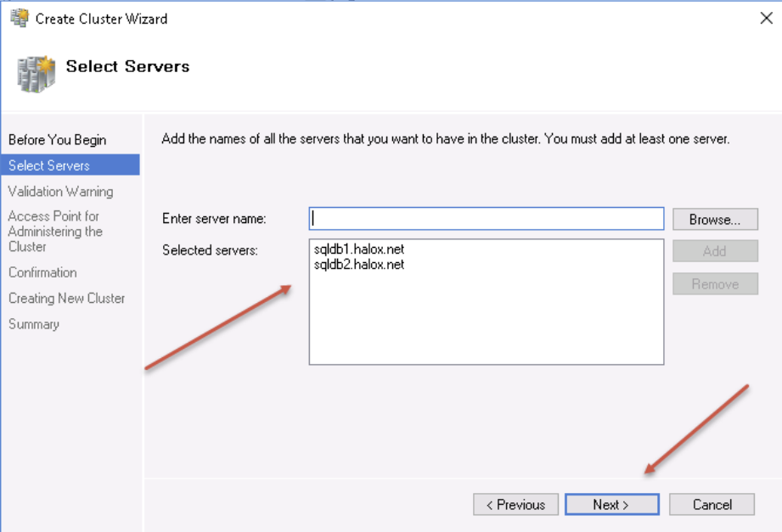Open the Creating New Cluster step
This screenshot has height=532, width=782.
click(67, 298)
